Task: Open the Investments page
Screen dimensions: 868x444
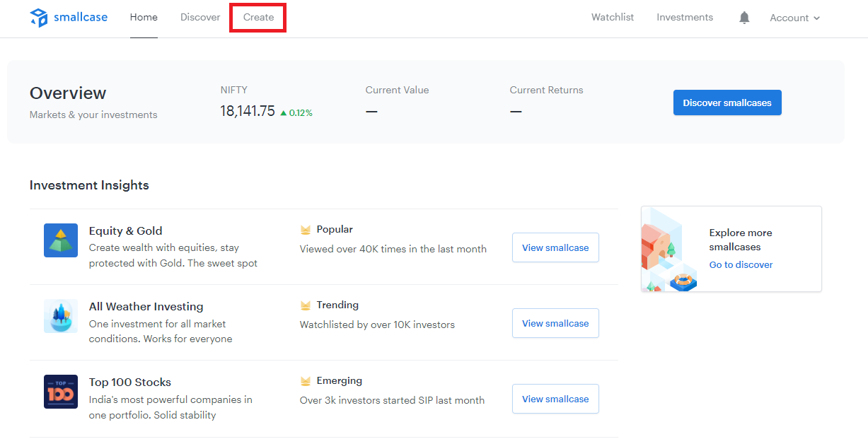Action: (x=685, y=17)
